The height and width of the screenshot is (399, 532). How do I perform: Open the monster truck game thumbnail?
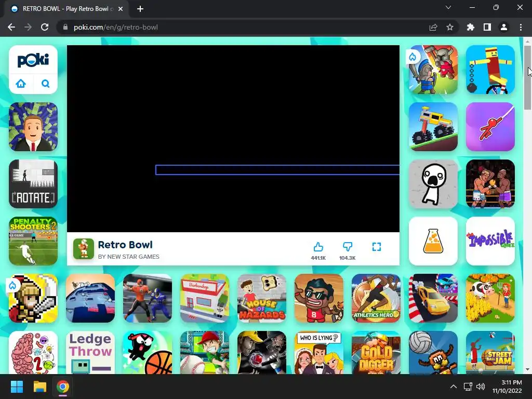[433, 127]
